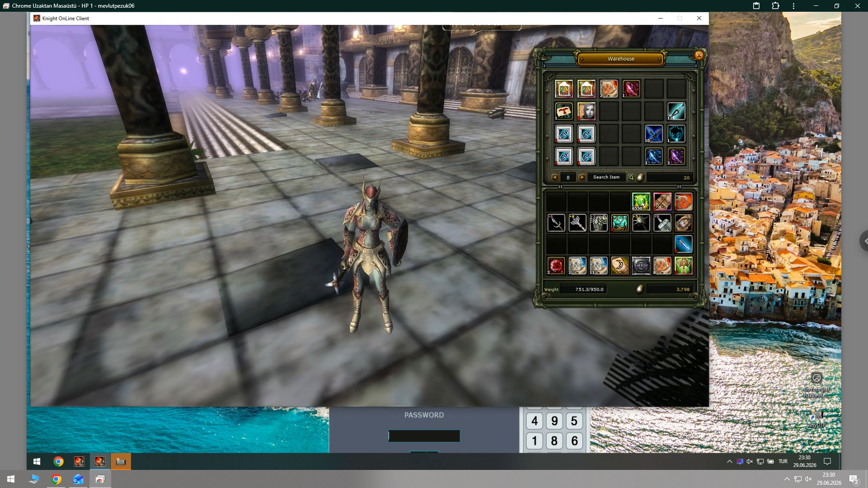Image resolution: width=868 pixels, height=488 pixels.
Task: Select the crossed arrows stack of 10
Action: tap(654, 134)
